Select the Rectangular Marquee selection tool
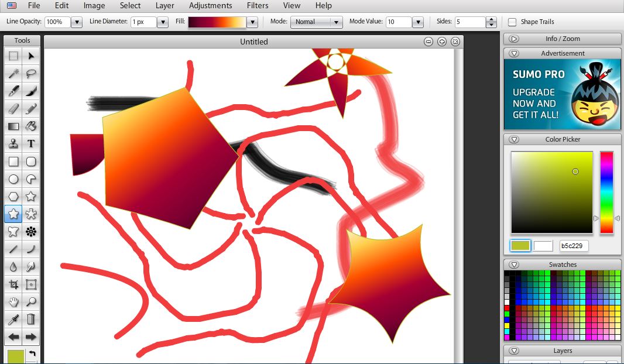 point(13,56)
